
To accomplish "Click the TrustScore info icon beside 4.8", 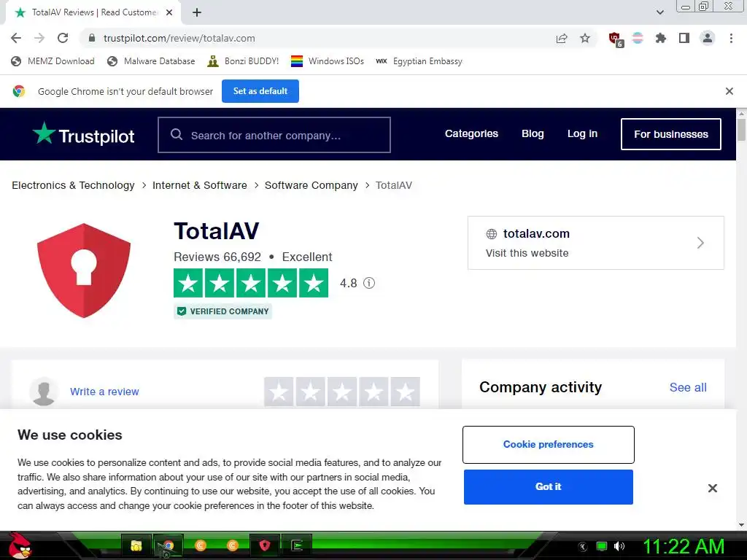I will coord(369,283).
